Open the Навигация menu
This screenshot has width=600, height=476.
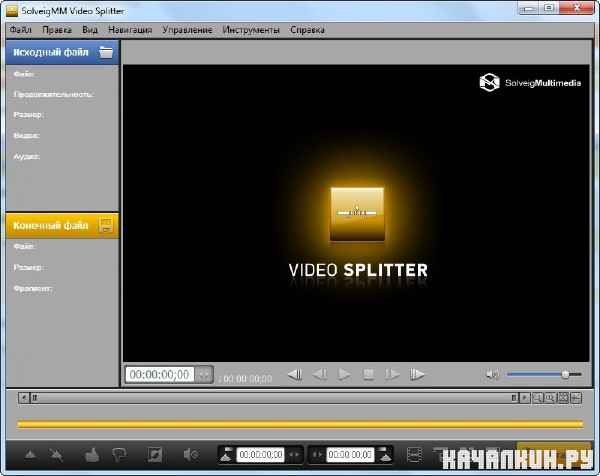(x=130, y=30)
